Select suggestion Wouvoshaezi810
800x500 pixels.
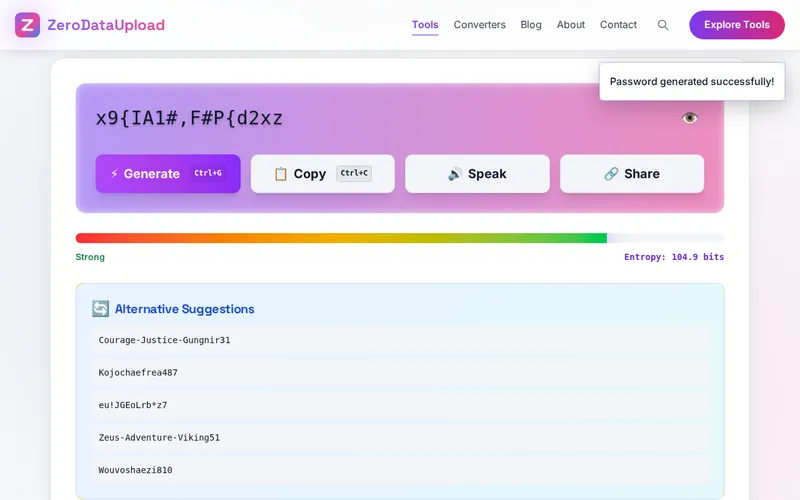pyautogui.click(x=400, y=470)
